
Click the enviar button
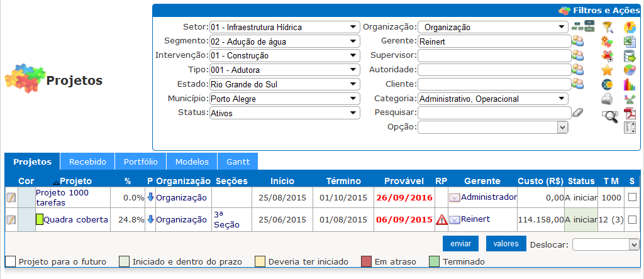[x=461, y=244]
